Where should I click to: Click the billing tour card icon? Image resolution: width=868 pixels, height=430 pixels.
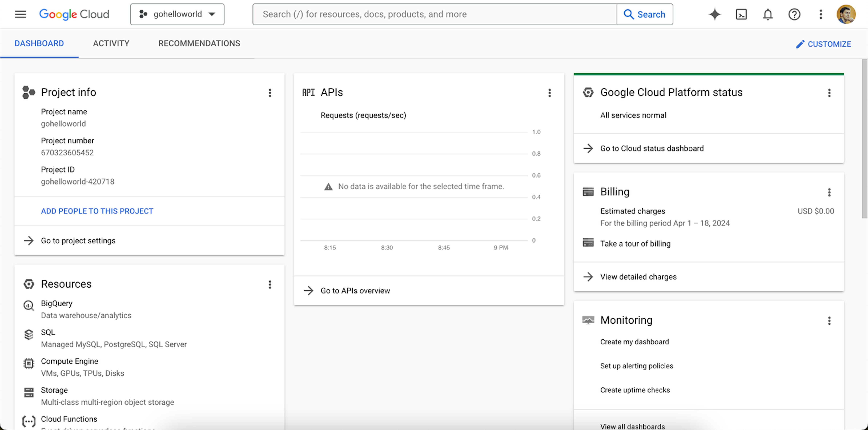pos(588,243)
